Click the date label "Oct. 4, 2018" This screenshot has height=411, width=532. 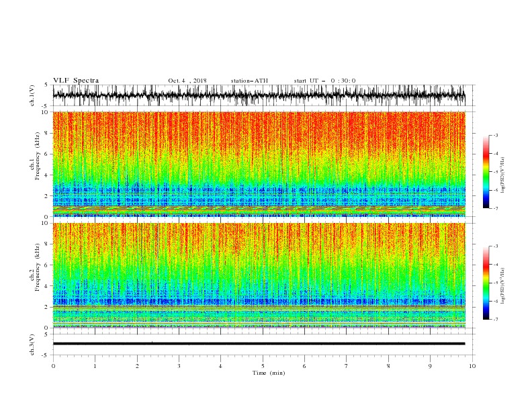(x=187, y=81)
